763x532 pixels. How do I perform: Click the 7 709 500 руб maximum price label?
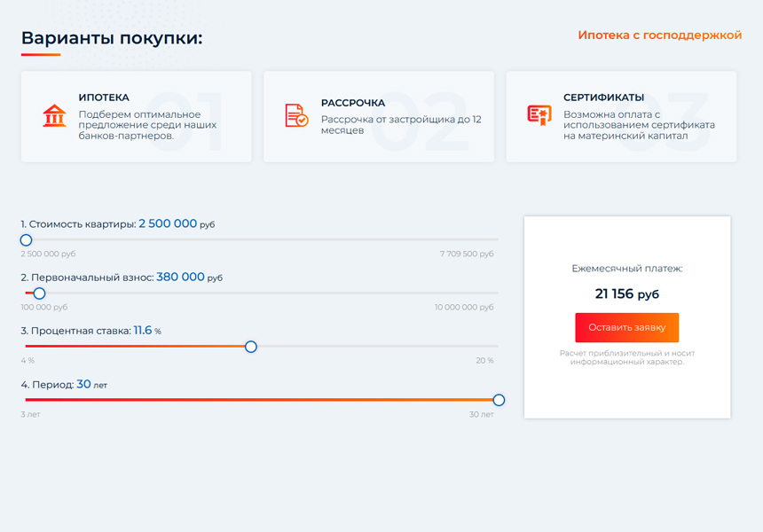(x=468, y=254)
